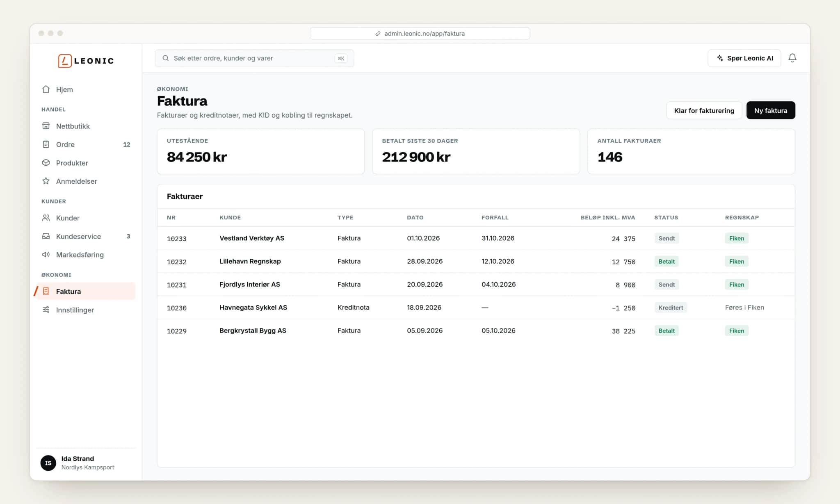Click the search magnifier icon
Image resolution: width=840 pixels, height=504 pixels.
166,58
